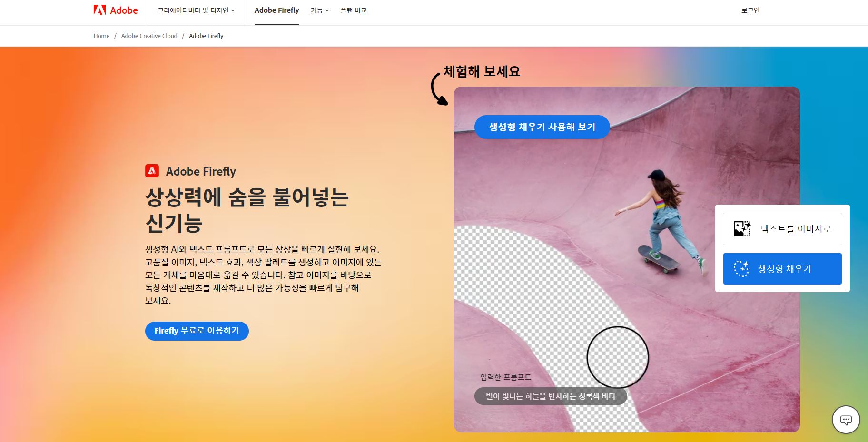Click 생성형 채우기 사용해 보기 button
The height and width of the screenshot is (442, 868).
[542, 127]
